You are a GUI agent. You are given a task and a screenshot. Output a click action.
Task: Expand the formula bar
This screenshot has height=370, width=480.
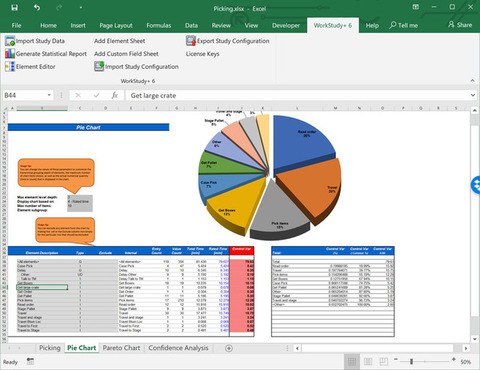point(473,95)
